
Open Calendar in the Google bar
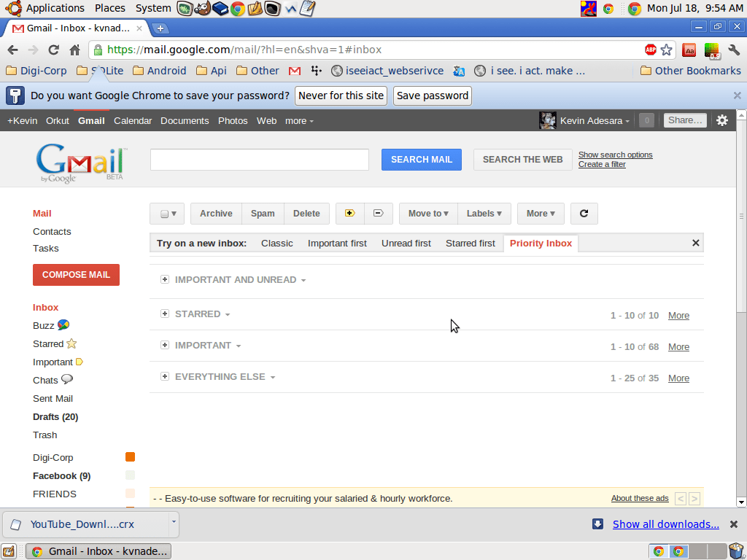(x=133, y=121)
